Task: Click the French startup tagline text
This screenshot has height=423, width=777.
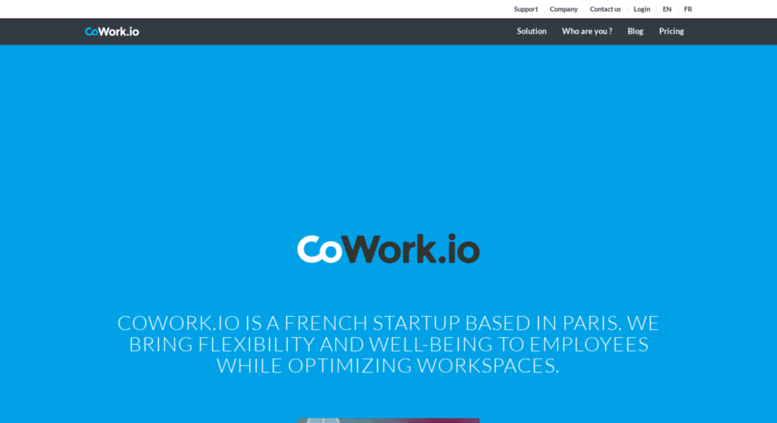Action: click(388, 344)
